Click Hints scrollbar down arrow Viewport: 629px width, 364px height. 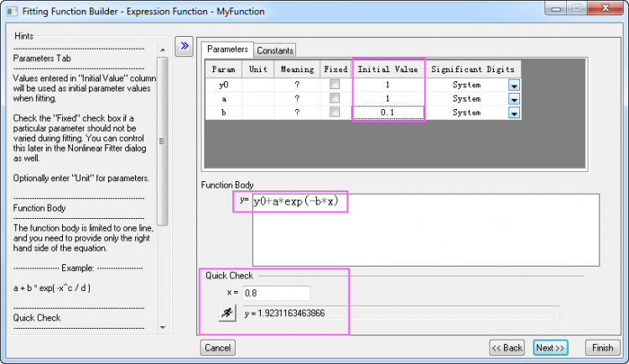[163, 327]
